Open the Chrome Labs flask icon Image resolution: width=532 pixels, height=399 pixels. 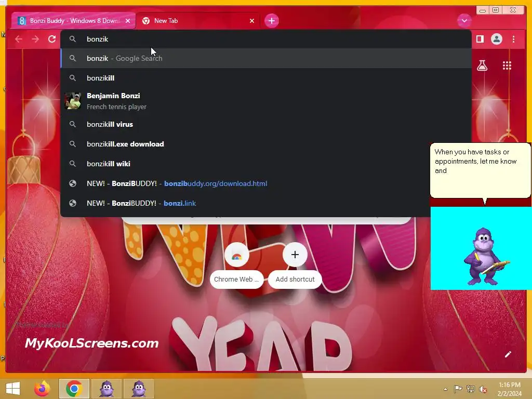coord(482,65)
